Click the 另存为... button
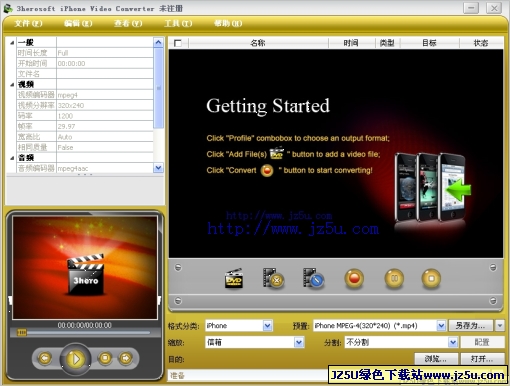 click(x=471, y=325)
